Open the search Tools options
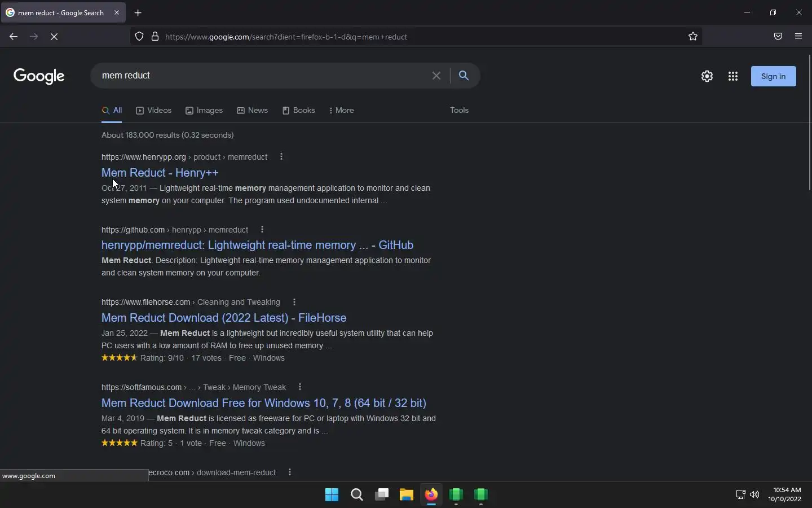The width and height of the screenshot is (812, 508). pos(460,111)
